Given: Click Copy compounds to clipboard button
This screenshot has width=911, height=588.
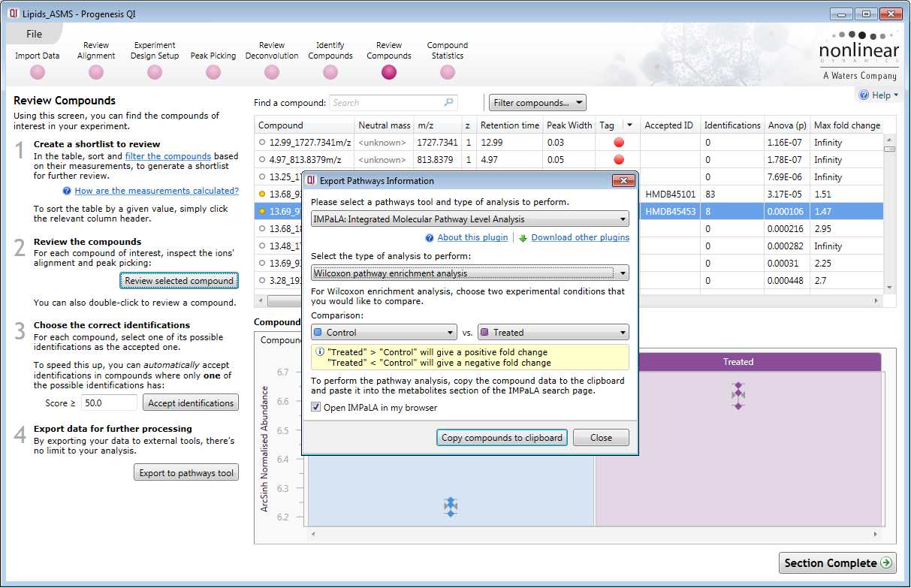Looking at the screenshot, I should [x=502, y=438].
